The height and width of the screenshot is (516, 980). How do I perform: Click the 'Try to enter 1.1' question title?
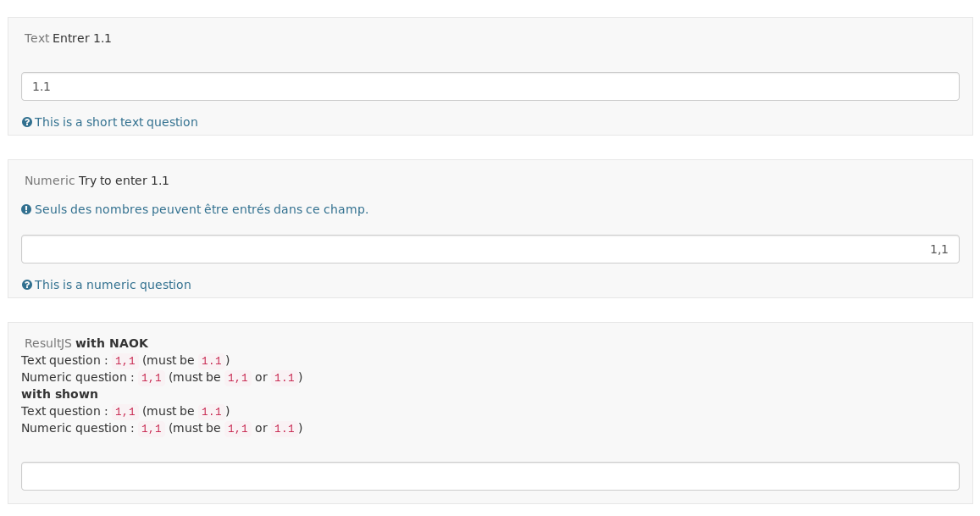(x=124, y=180)
